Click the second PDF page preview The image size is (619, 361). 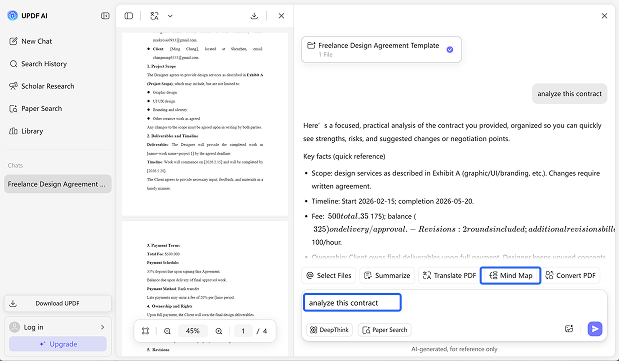pos(205,288)
